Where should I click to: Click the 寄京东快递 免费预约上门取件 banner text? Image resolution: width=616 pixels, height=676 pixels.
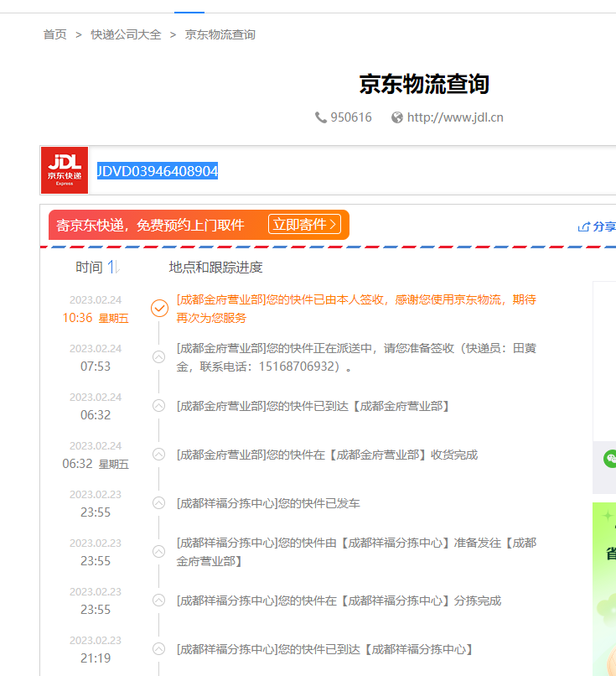pos(150,225)
